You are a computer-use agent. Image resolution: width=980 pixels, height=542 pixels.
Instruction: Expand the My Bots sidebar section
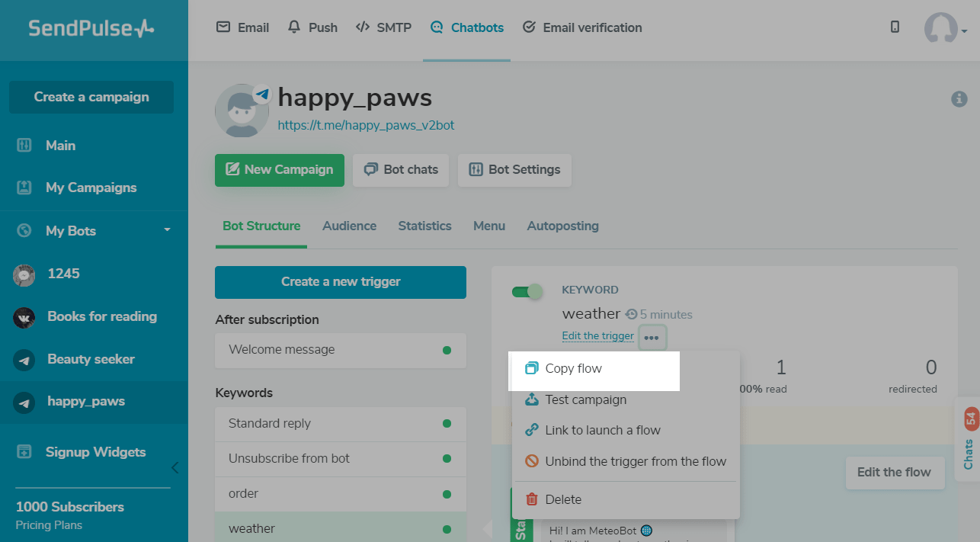click(x=94, y=231)
